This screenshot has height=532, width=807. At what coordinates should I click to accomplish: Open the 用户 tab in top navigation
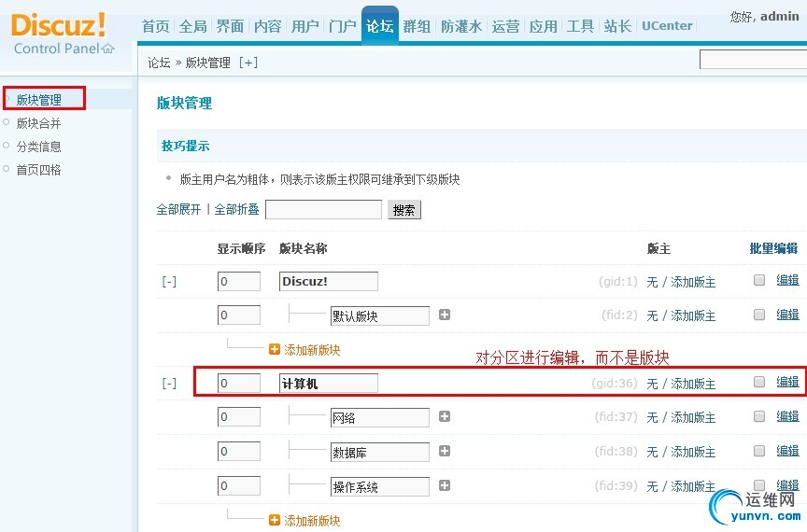click(305, 26)
